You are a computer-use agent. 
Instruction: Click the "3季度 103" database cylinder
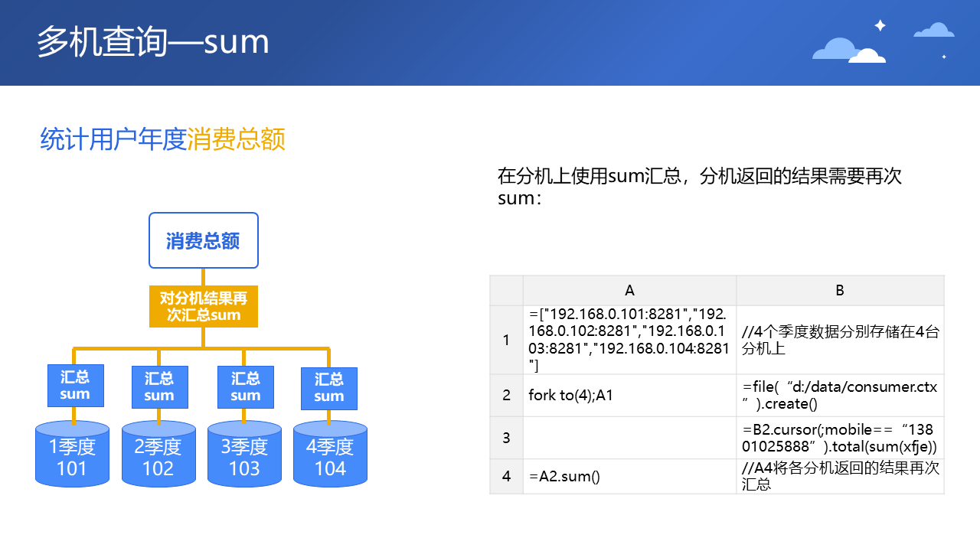(244, 453)
